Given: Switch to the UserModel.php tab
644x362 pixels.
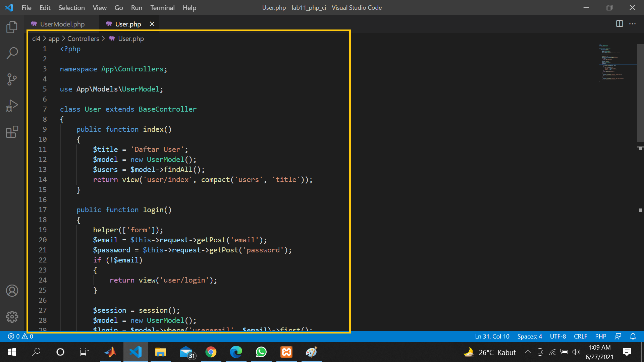Looking at the screenshot, I should point(62,24).
